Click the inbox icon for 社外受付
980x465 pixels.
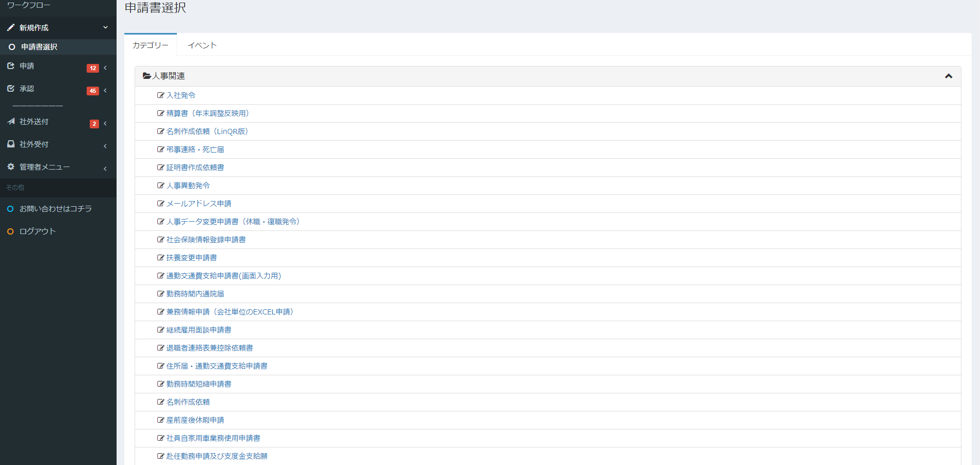point(11,144)
